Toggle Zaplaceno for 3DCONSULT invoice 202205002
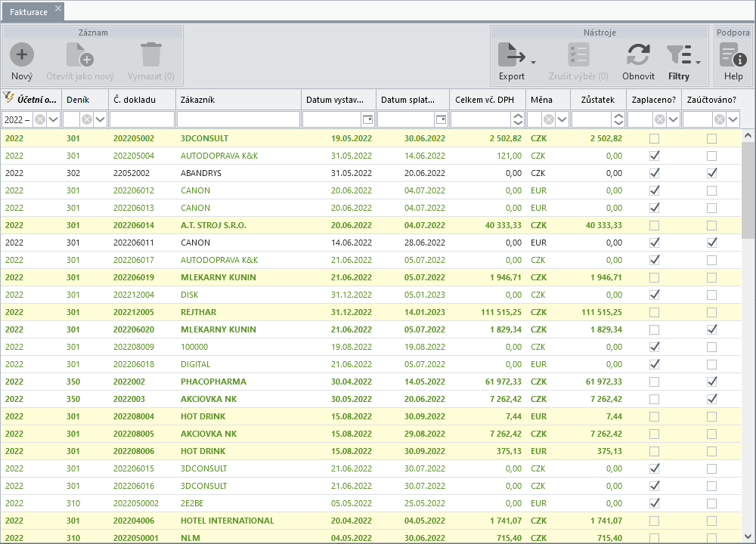The height and width of the screenshot is (544, 756). [x=654, y=139]
